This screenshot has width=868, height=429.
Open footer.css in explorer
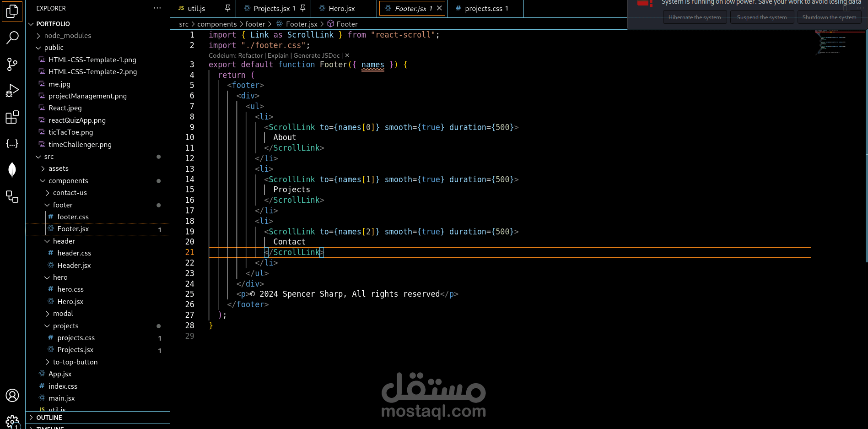click(x=97, y=217)
